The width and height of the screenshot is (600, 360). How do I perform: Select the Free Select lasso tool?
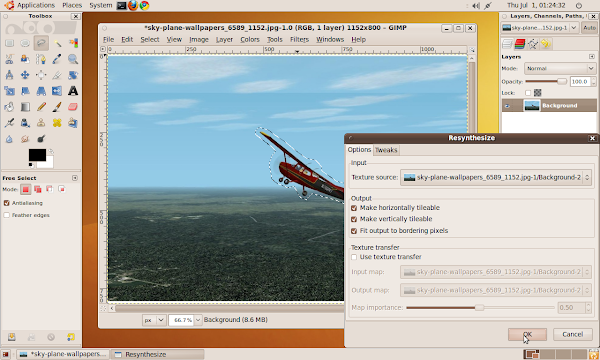pyautogui.click(x=41, y=43)
